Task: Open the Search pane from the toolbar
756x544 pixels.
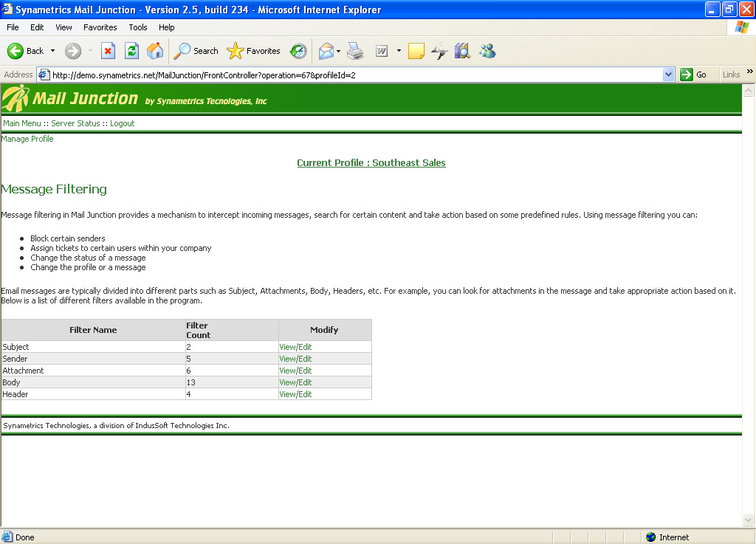Action: (196, 51)
